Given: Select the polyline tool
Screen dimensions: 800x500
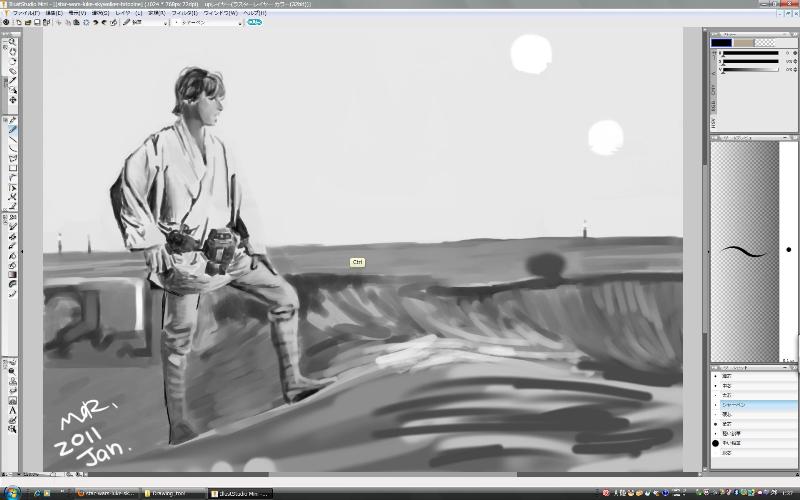Looking at the screenshot, I should tap(12, 159).
